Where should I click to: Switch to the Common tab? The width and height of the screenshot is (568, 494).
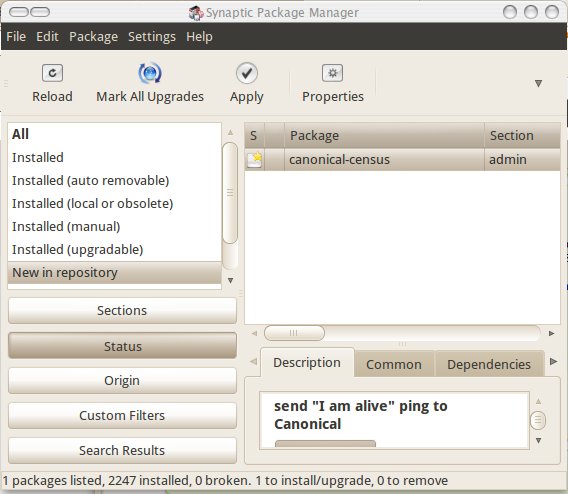click(x=394, y=364)
